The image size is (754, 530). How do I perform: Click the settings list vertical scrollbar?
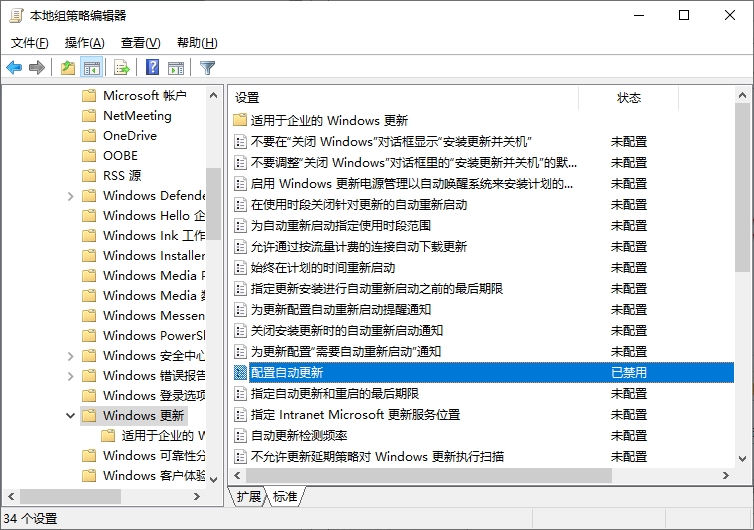coord(741,200)
